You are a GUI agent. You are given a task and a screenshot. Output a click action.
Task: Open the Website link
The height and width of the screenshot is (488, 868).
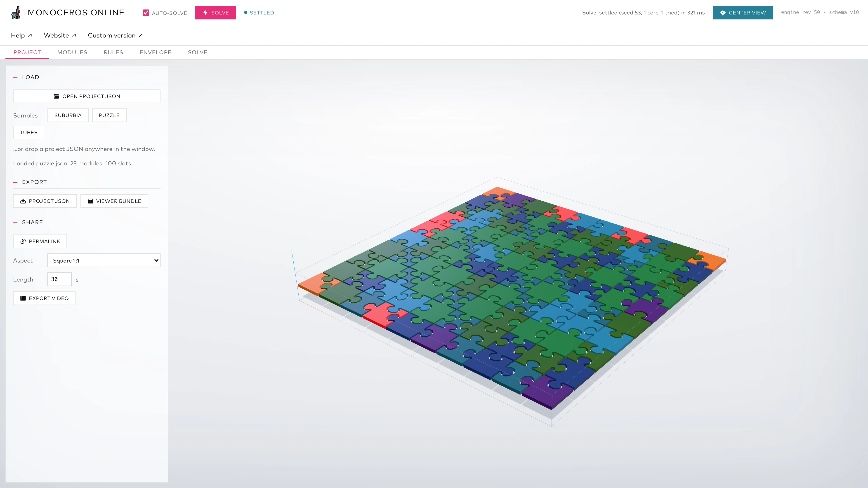coord(60,35)
